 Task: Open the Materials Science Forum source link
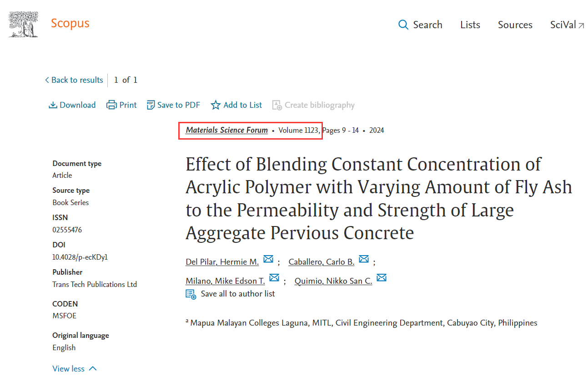226,131
